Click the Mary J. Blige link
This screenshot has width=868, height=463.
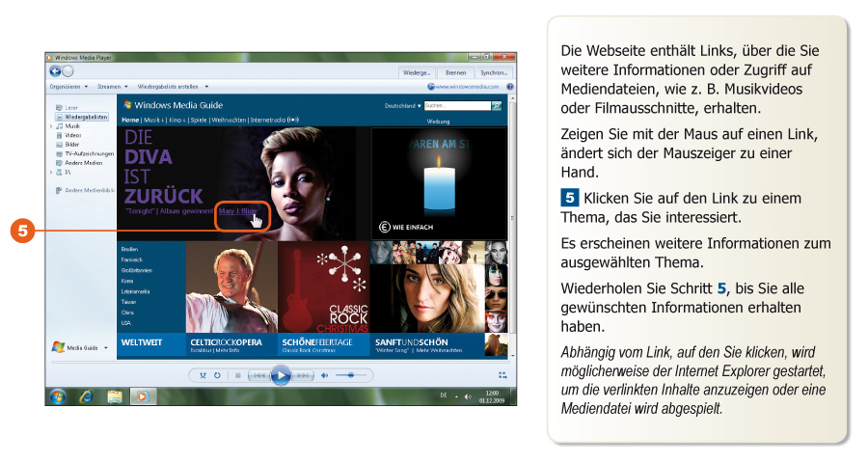(238, 210)
